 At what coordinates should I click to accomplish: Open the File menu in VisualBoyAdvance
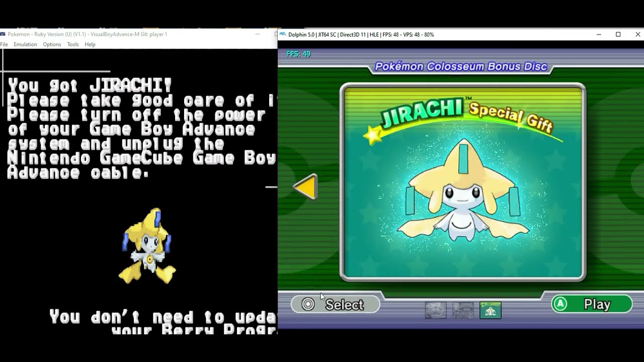tap(4, 44)
